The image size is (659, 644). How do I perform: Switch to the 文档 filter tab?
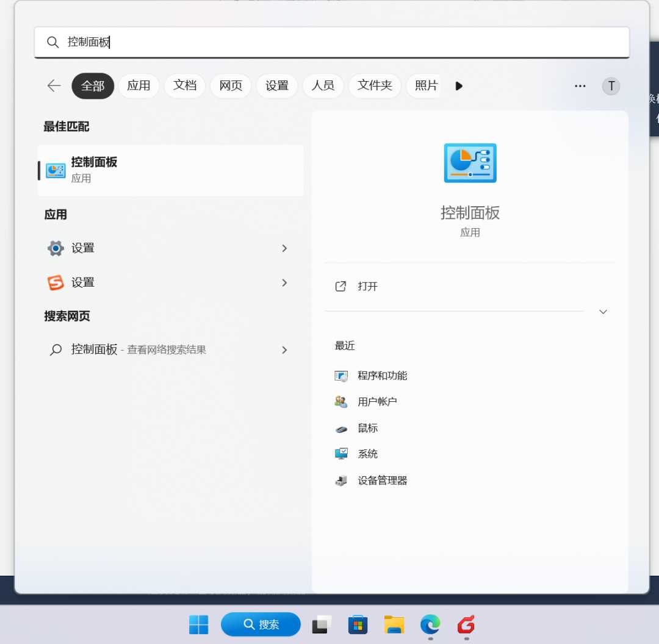[184, 86]
